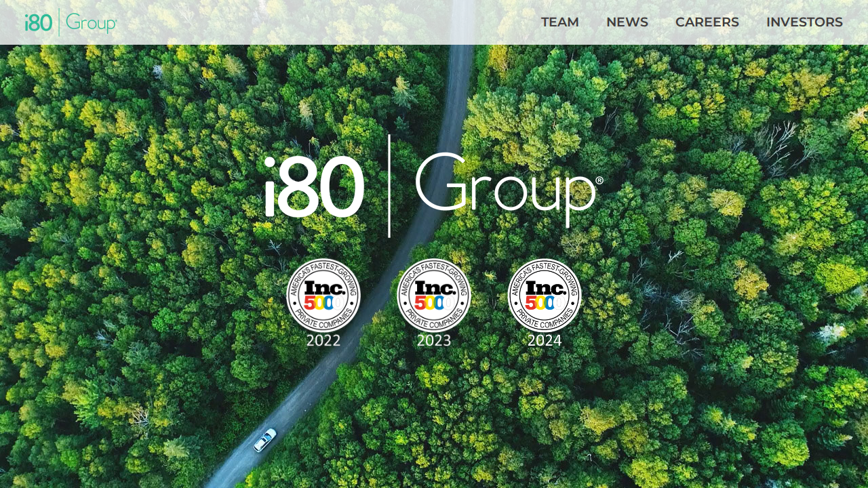This screenshot has height=488, width=868.
Task: Click the i80 Group header logo
Action: (71, 22)
